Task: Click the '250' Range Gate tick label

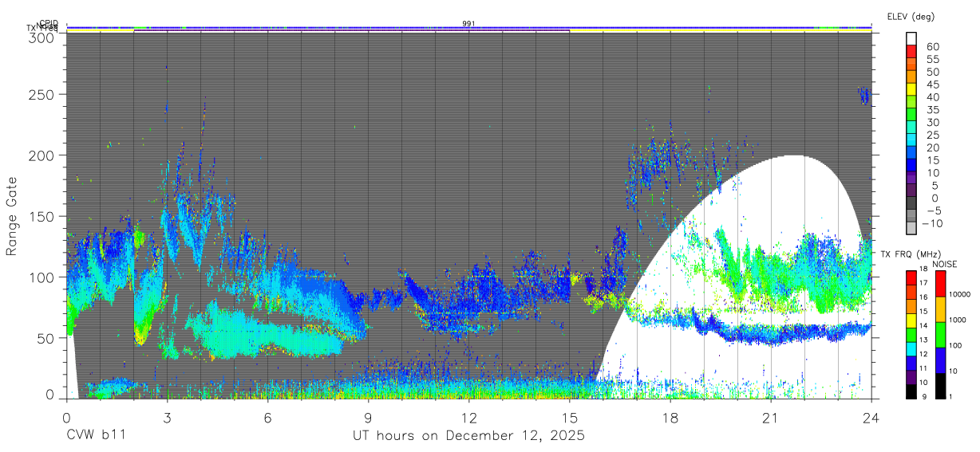Action: (42, 94)
